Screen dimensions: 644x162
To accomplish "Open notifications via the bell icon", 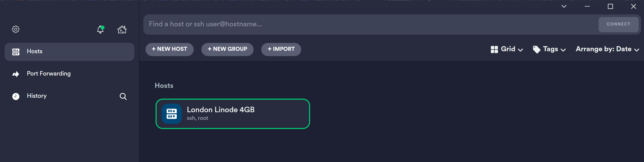I will coord(100,30).
